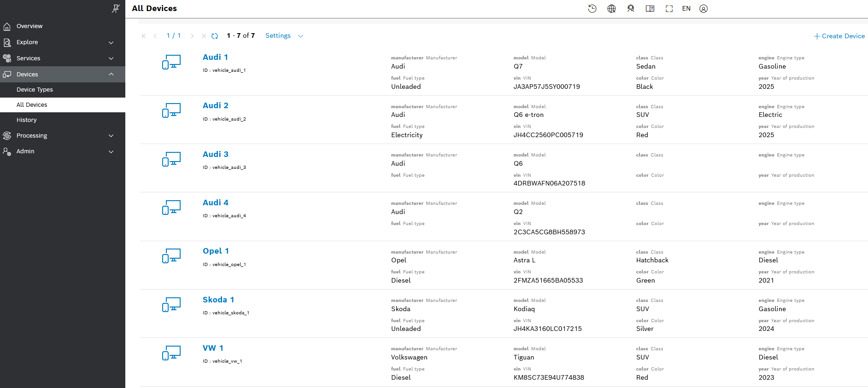Unpin sidebar using the pin icon
868x388 pixels.
point(116,8)
